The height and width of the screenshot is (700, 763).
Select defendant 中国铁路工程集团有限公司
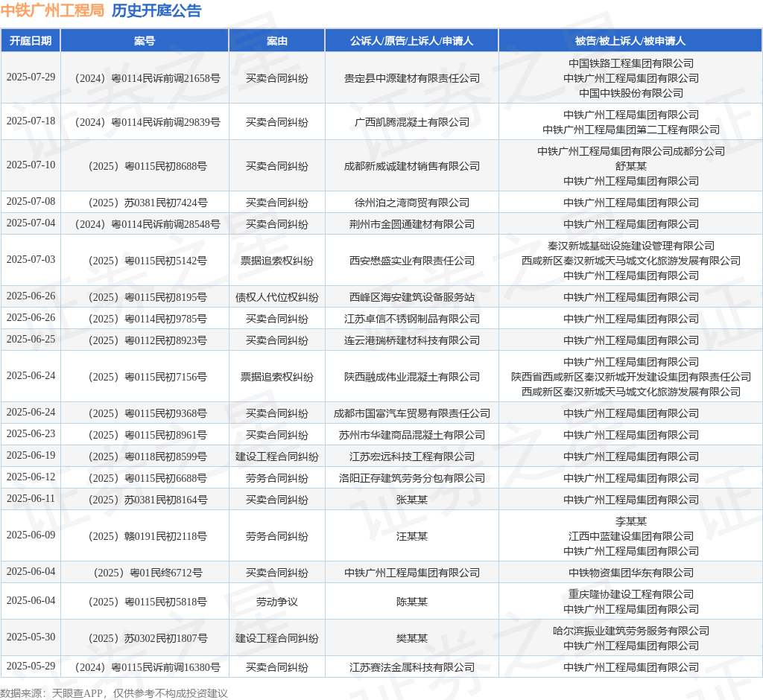click(631, 63)
